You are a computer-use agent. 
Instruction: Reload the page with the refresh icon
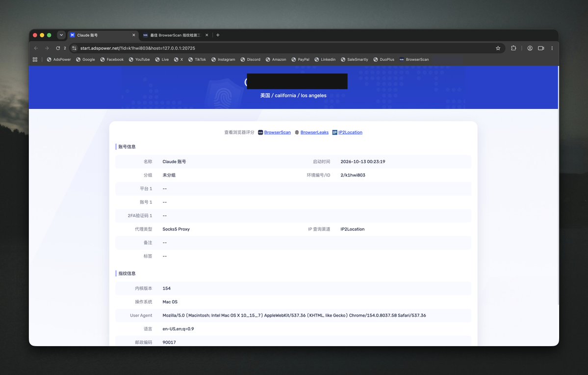tap(58, 48)
